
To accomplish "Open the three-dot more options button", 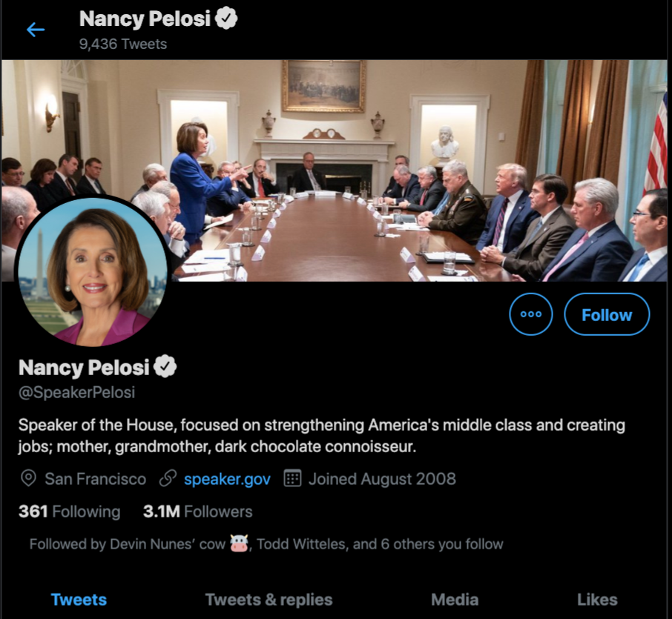I will (531, 314).
